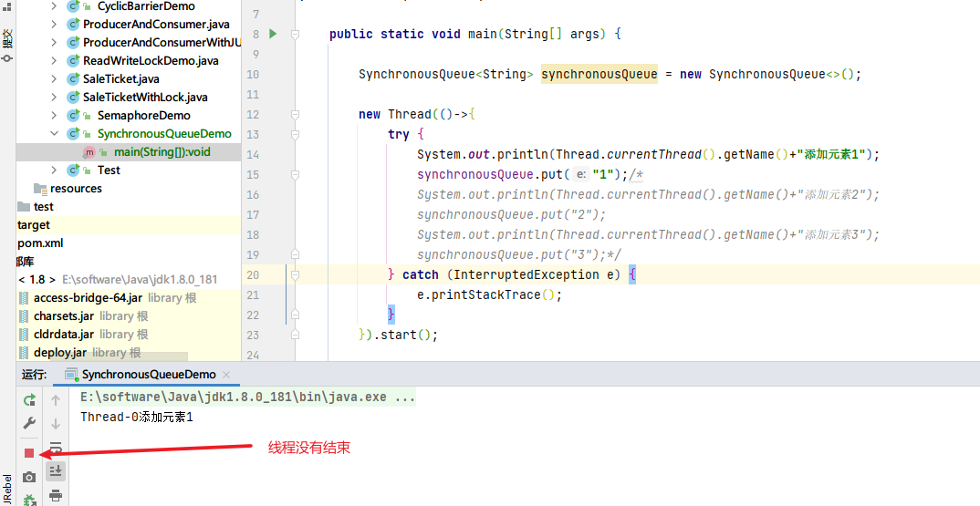Viewport: 980px width, 506px height.
Task: Close the SynchronousQueueDemo run tab
Action: point(226,375)
